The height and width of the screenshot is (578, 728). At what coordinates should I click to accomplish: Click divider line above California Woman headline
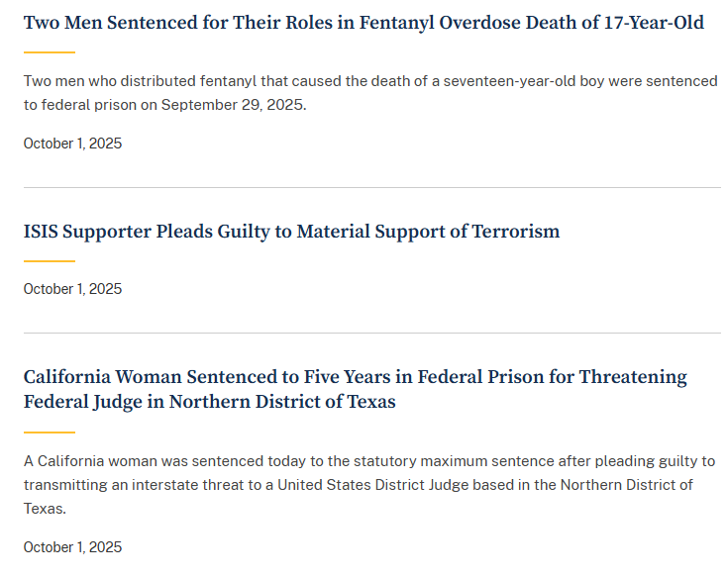[x=371, y=333]
